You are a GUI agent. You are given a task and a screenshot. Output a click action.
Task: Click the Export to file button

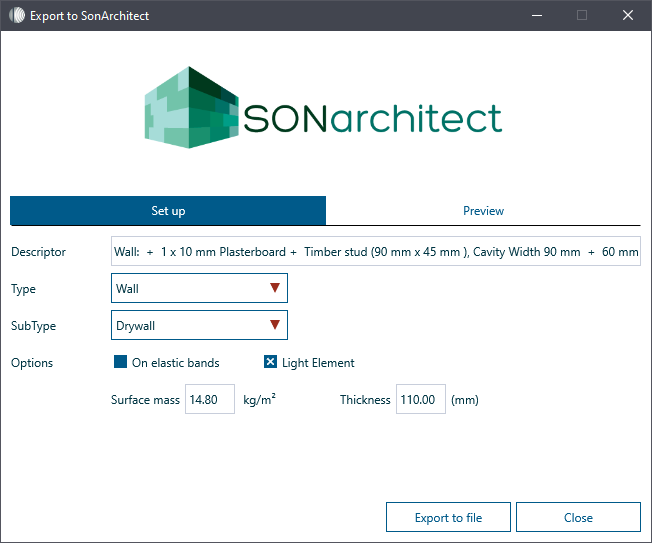pos(448,517)
